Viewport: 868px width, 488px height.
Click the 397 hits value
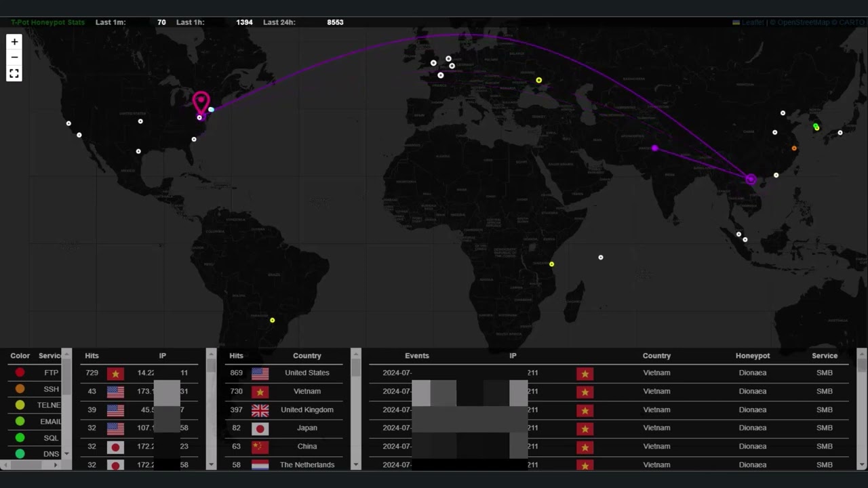pos(236,409)
